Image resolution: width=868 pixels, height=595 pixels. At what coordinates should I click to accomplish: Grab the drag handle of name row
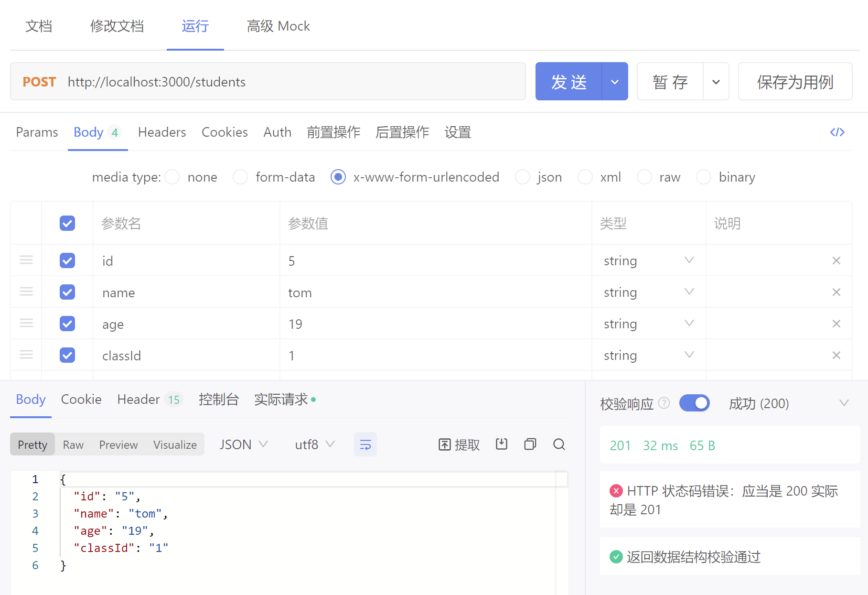pos(26,292)
